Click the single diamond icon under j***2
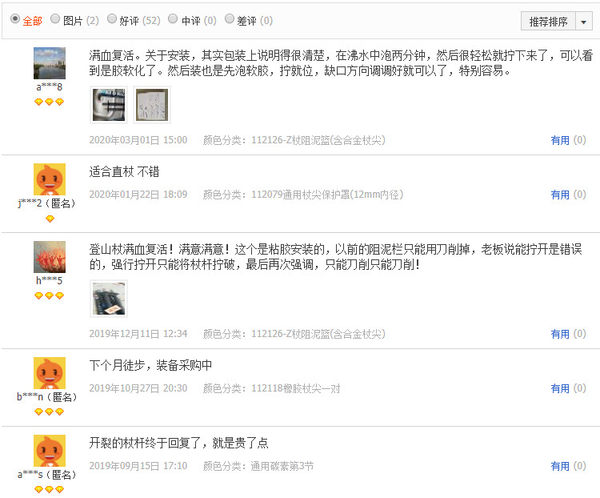This screenshot has width=600, height=498. 50,219
